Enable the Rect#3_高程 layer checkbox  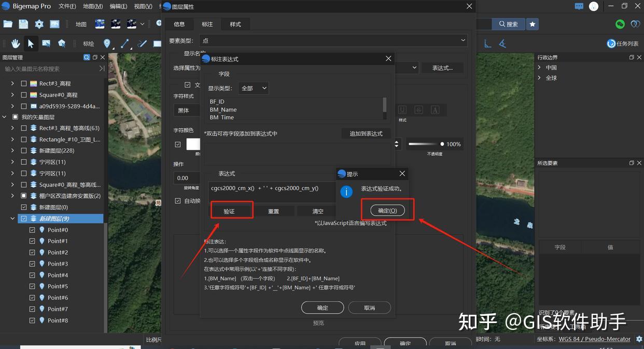click(23, 83)
